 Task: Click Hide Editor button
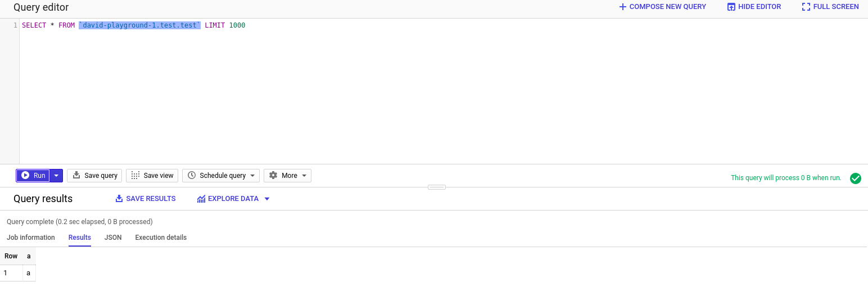coord(754,7)
